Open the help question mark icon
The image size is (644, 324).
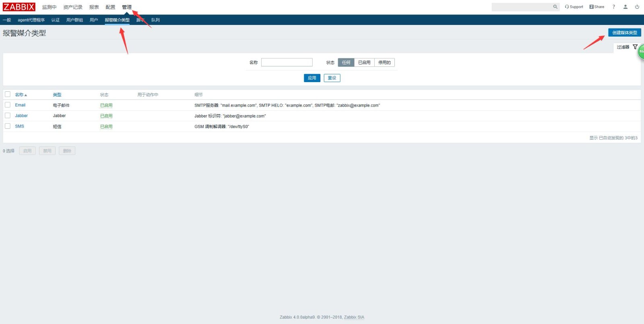(614, 7)
